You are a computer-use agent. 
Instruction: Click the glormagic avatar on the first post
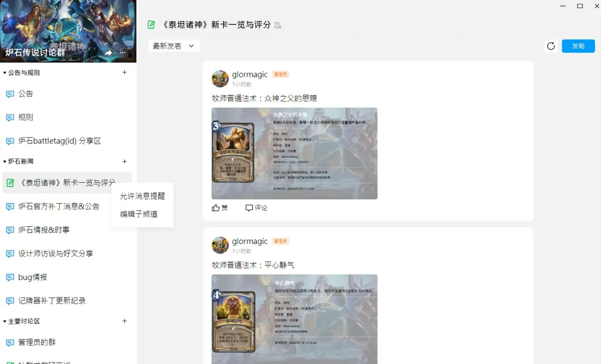[x=220, y=79]
